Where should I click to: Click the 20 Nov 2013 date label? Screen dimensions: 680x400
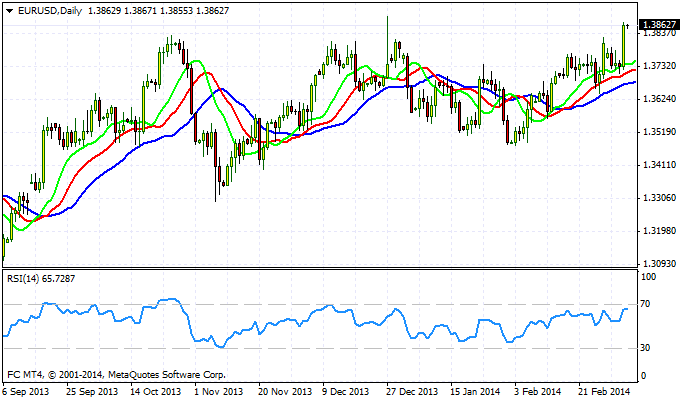pyautogui.click(x=285, y=391)
